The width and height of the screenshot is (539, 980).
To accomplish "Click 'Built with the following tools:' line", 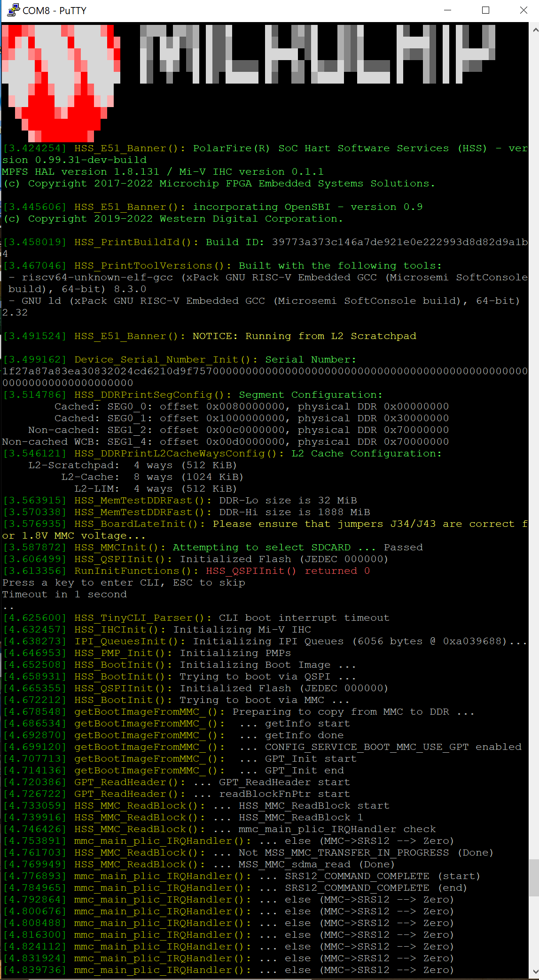I will pos(340,265).
